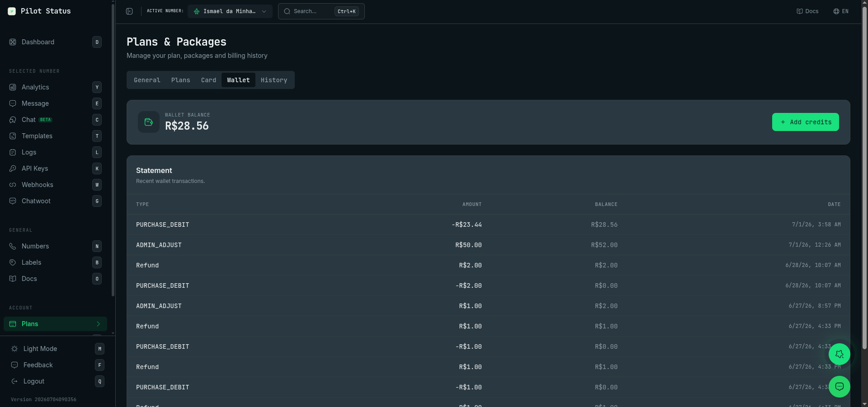Click the page vertical scrollbar
Image resolution: width=868 pixels, height=407 pixels.
coord(865,178)
